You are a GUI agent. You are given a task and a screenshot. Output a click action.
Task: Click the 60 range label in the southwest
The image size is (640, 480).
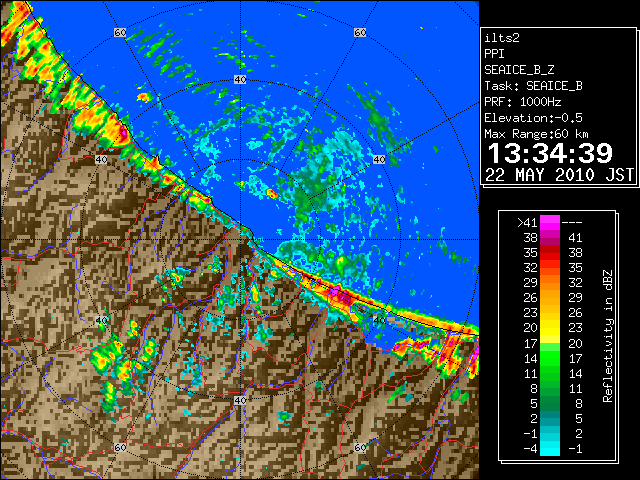tap(120, 448)
